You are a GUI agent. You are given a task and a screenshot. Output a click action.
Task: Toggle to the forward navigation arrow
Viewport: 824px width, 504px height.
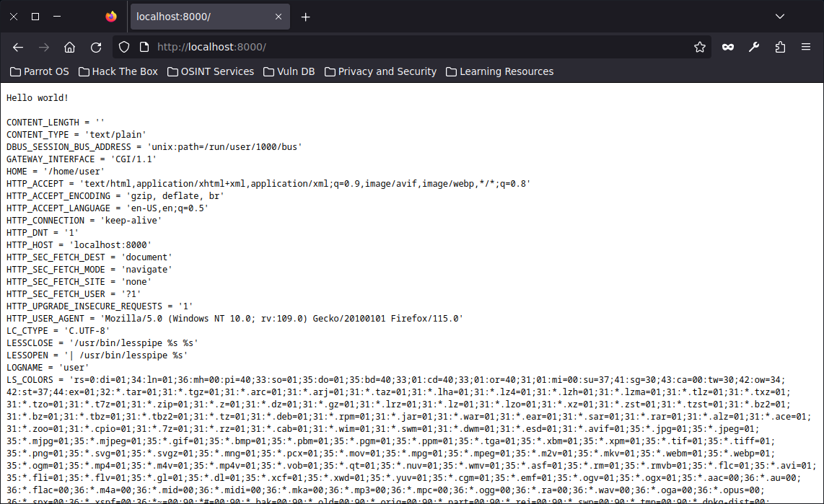point(43,47)
